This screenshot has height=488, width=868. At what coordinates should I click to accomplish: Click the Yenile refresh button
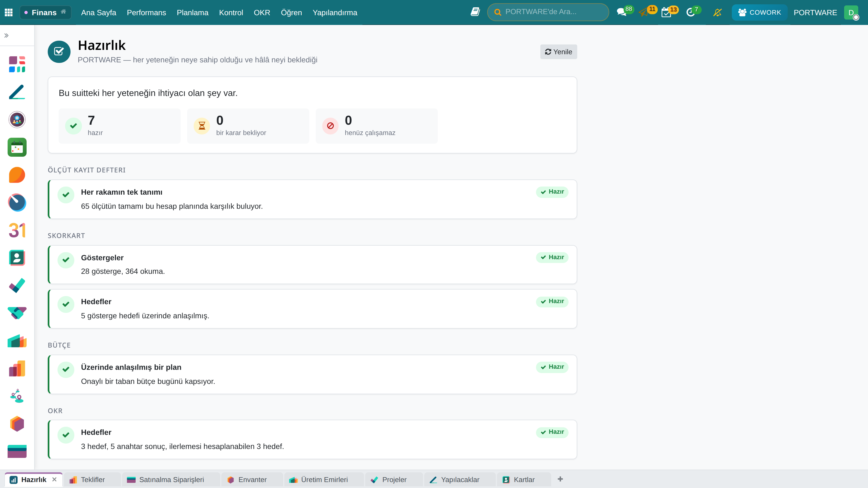558,52
